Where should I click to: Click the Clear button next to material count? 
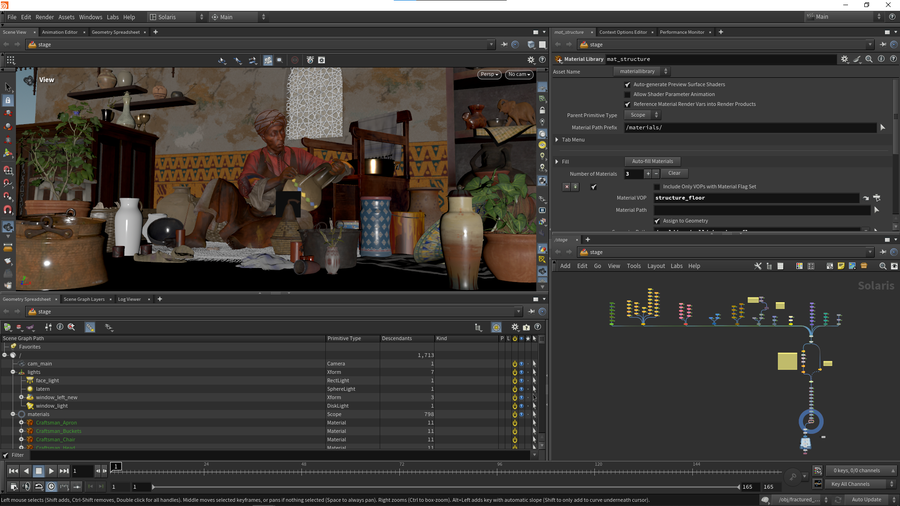[675, 173]
